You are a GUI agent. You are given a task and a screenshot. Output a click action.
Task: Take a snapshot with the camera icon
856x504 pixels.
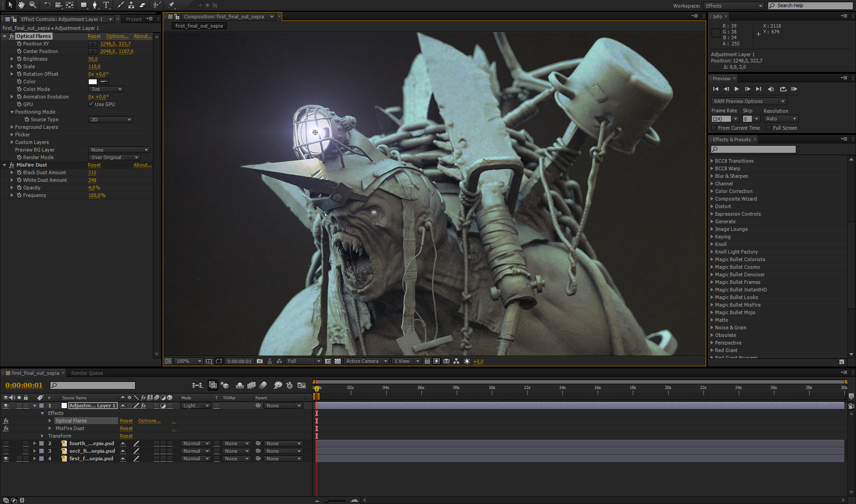(259, 361)
